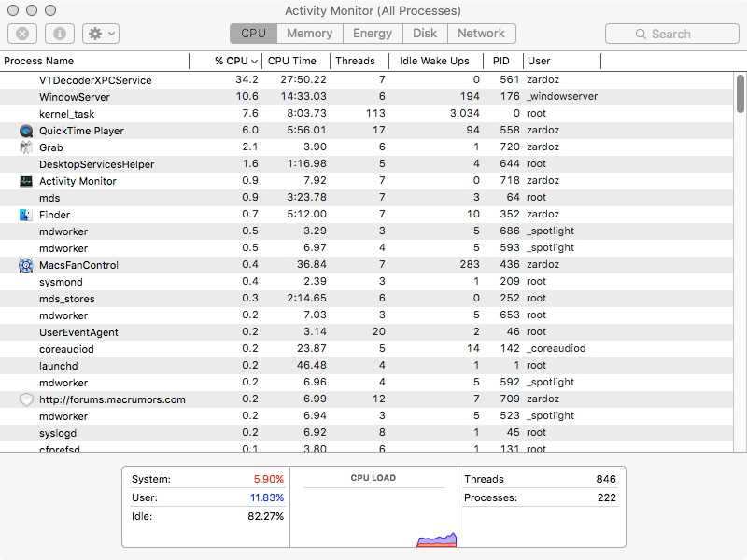The height and width of the screenshot is (560, 747).
Task: Focus the Search field
Action: pyautogui.click(x=671, y=34)
